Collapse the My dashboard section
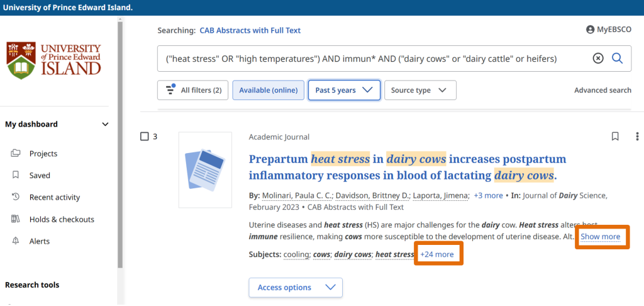Screen dimensions: 644x306 (105, 124)
